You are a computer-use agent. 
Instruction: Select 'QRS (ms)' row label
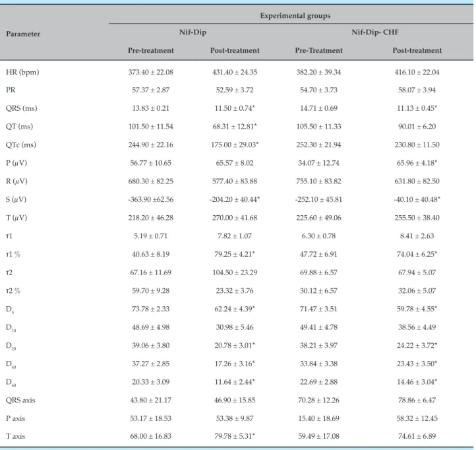point(21,108)
